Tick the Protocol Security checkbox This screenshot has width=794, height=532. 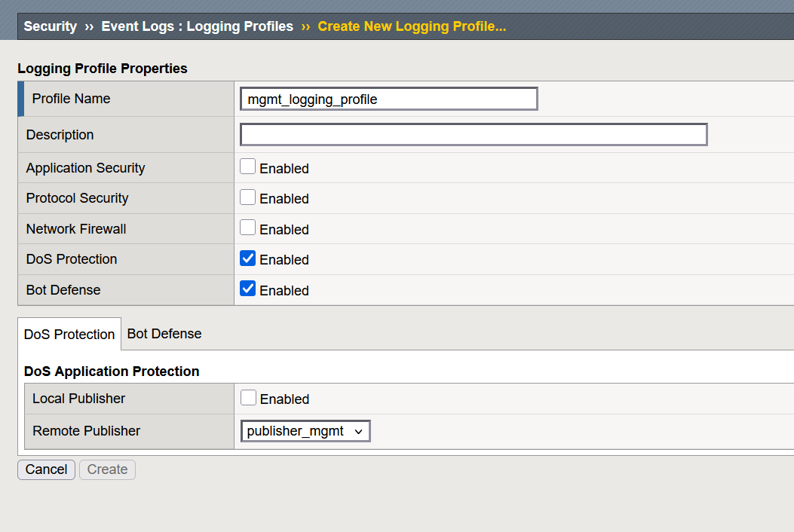tap(248, 197)
